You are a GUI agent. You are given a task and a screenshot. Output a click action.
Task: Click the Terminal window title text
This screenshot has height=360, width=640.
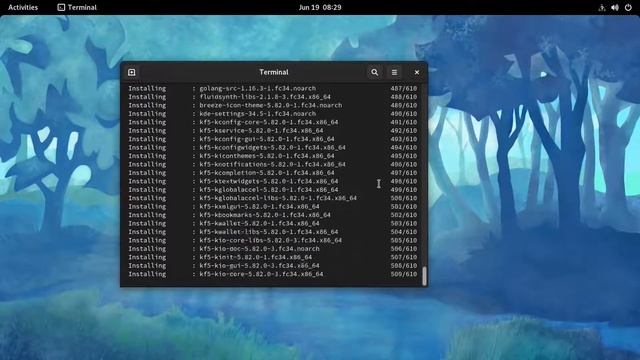tap(273, 72)
